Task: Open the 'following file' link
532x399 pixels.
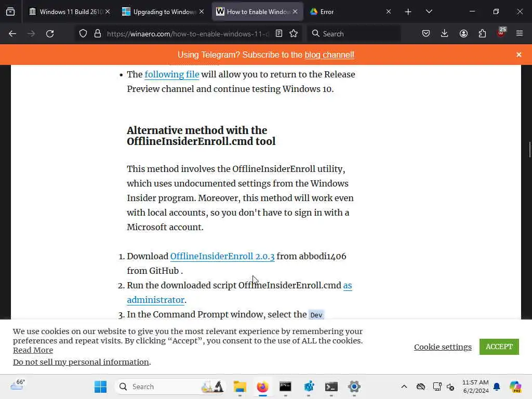Action: coord(171,74)
